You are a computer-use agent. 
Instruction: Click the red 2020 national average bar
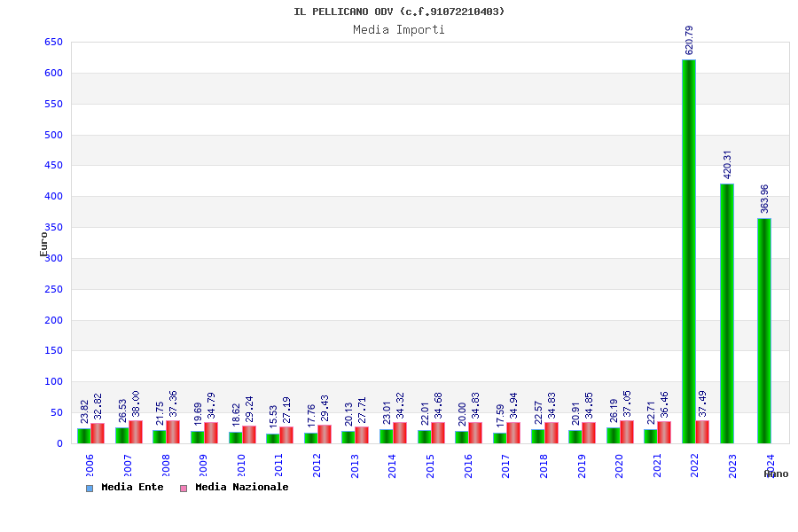[627, 432]
